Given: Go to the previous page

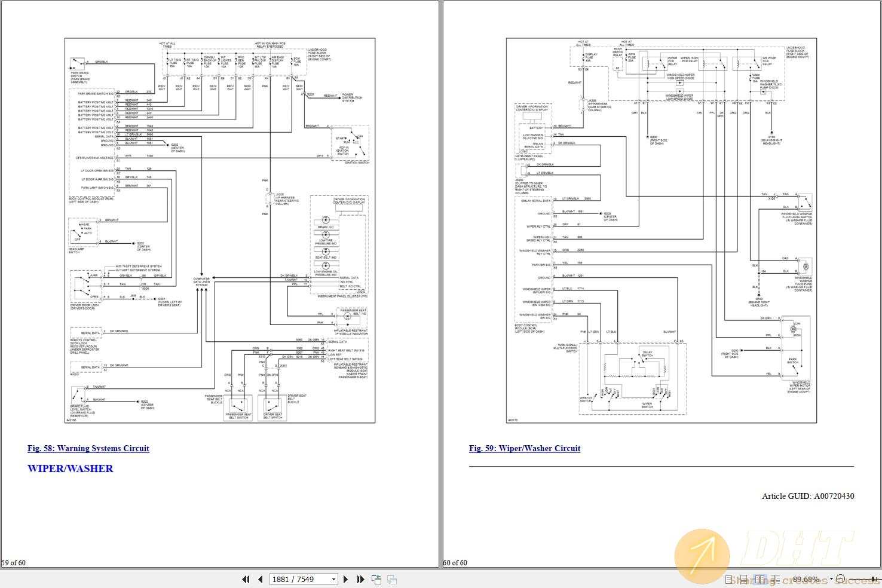Looking at the screenshot, I should (x=260, y=579).
